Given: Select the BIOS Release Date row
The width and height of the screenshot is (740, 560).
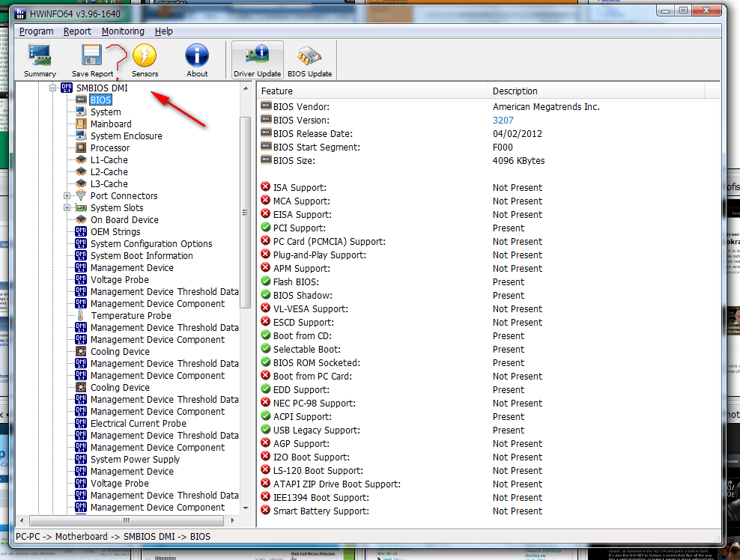Looking at the screenshot, I should tap(489, 133).
